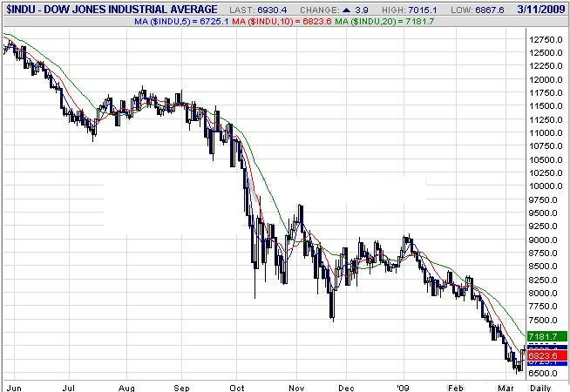Click the 12000.0 price axis label
This screenshot has width=570, height=392.
point(546,79)
